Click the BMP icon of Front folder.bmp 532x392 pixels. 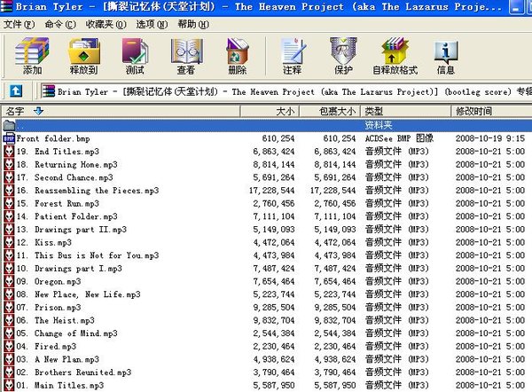tap(9, 138)
